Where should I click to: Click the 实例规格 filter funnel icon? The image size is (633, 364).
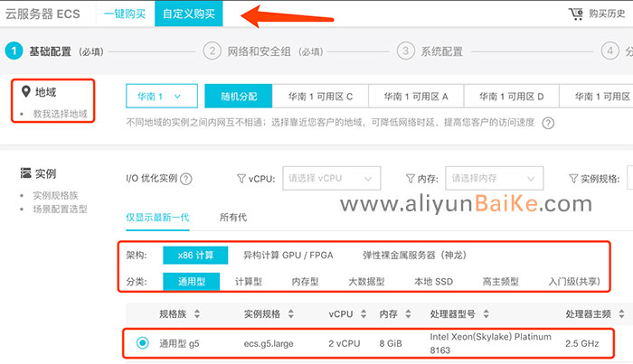click(573, 179)
